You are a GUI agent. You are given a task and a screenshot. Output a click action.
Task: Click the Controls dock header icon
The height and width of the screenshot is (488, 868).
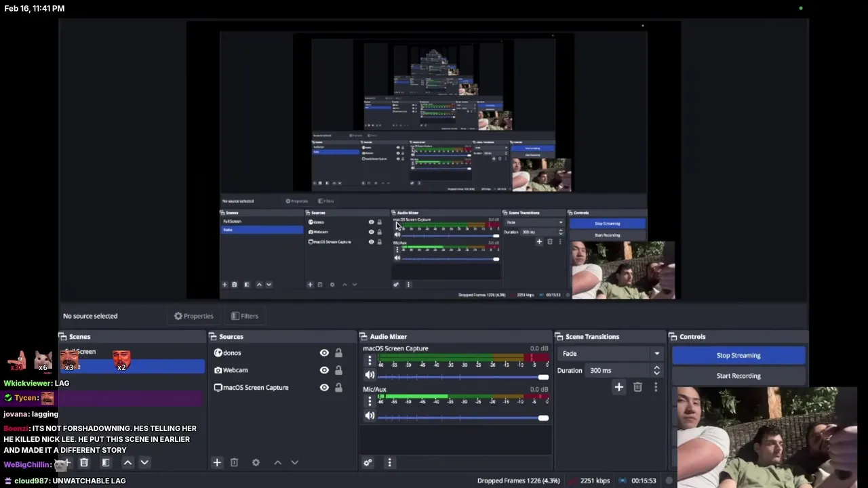tap(673, 336)
